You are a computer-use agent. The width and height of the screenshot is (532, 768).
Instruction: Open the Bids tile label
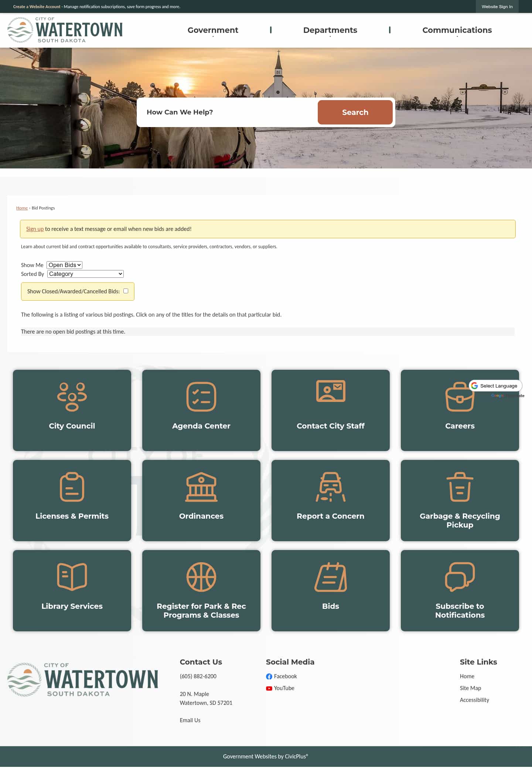[331, 606]
